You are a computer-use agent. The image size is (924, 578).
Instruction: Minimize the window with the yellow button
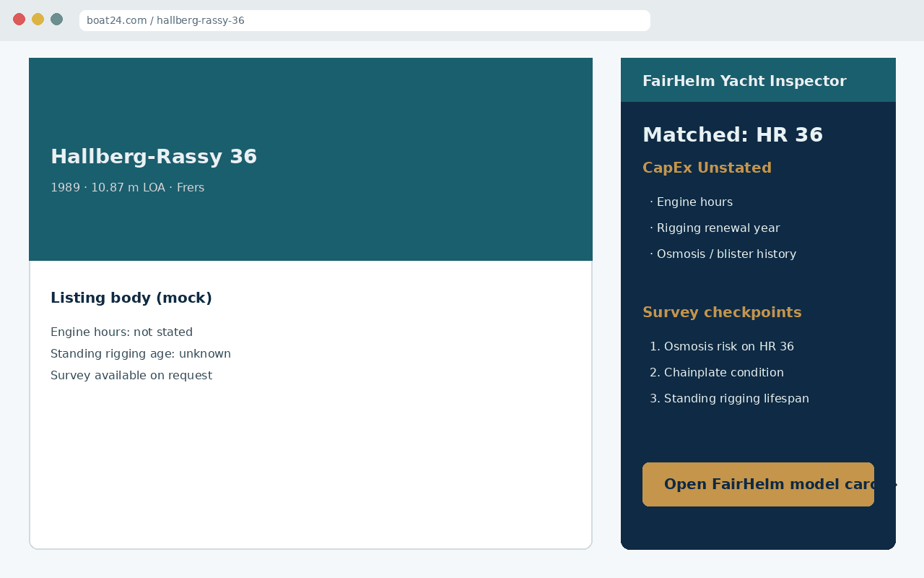[38, 19]
